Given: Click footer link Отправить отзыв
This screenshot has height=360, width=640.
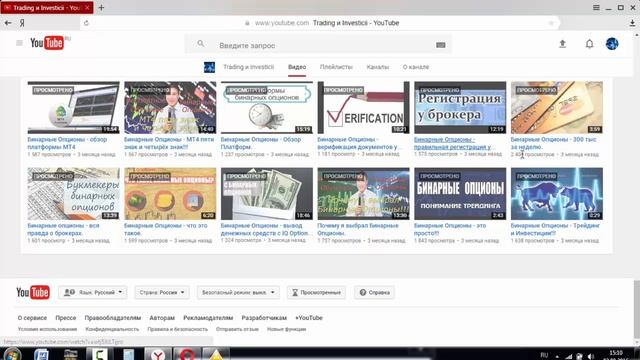Looking at the screenshot, I should 237,329.
